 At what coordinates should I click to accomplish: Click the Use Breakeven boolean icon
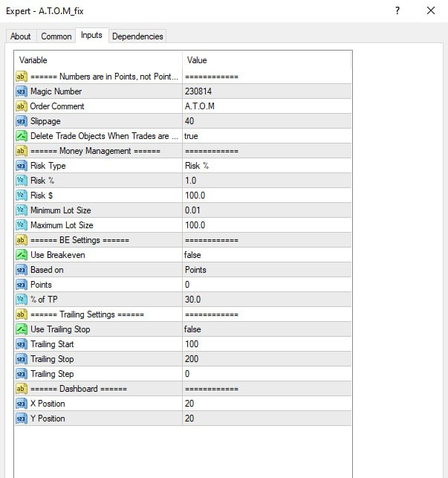tap(22, 255)
